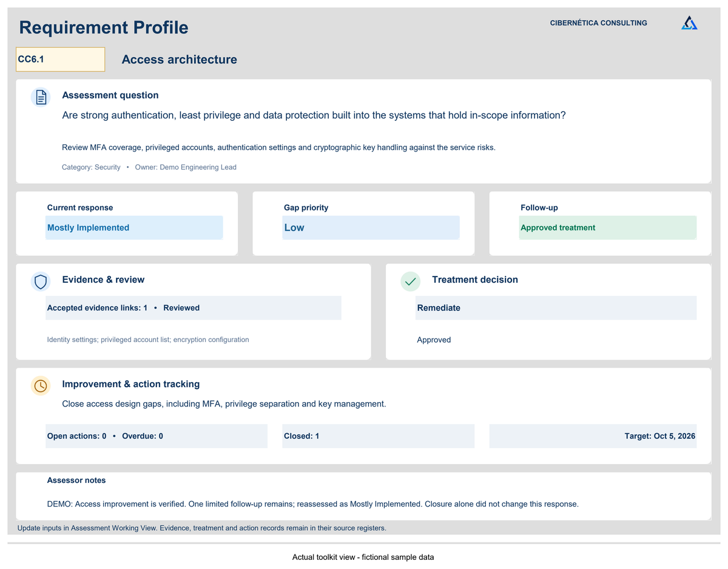The image size is (728, 569).
Task: Click the Remediate treatment decision box
Action: 556,308
